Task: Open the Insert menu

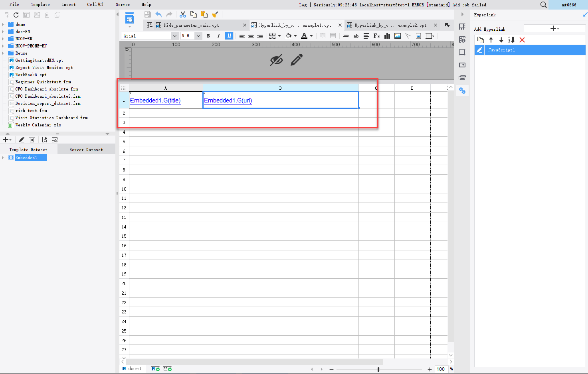Action: tap(69, 5)
